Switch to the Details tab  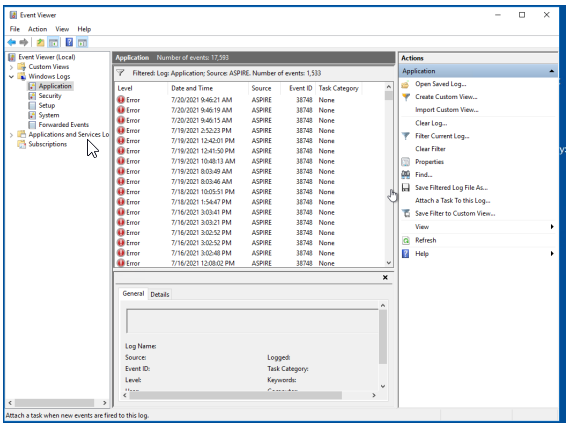[x=160, y=295]
